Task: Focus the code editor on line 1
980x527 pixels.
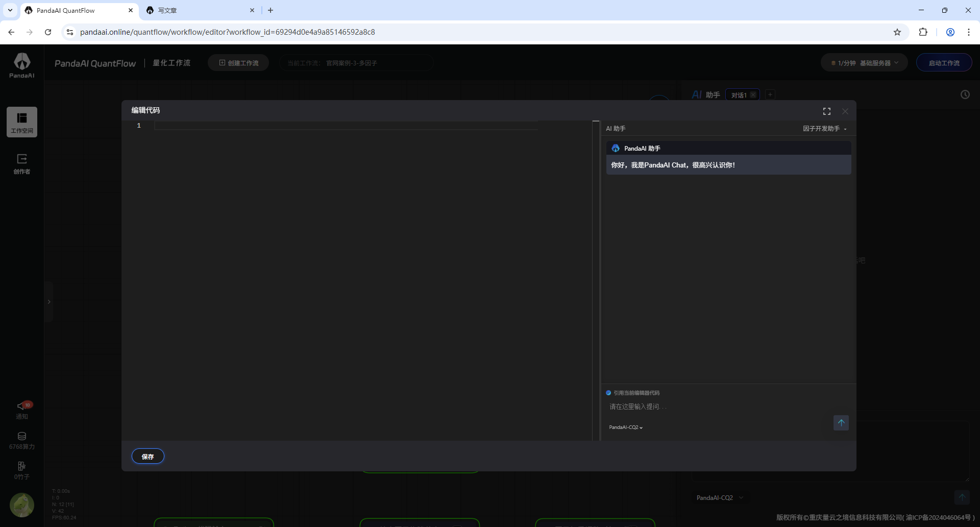Action: coord(346,126)
